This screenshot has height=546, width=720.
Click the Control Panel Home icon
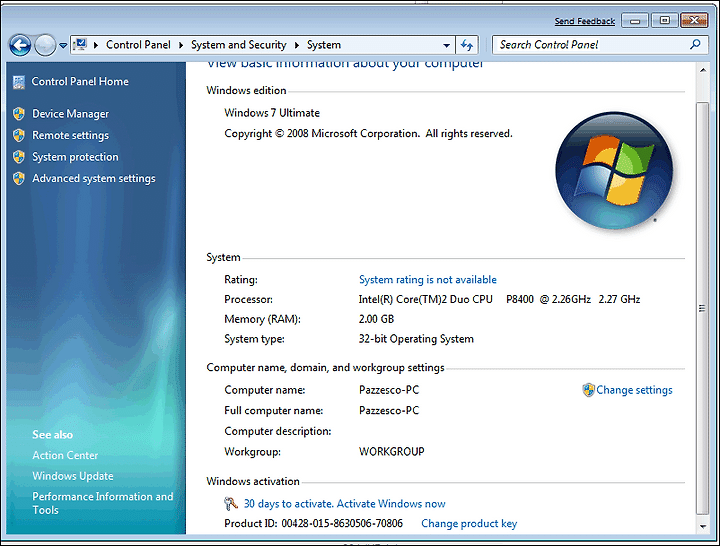(x=19, y=82)
